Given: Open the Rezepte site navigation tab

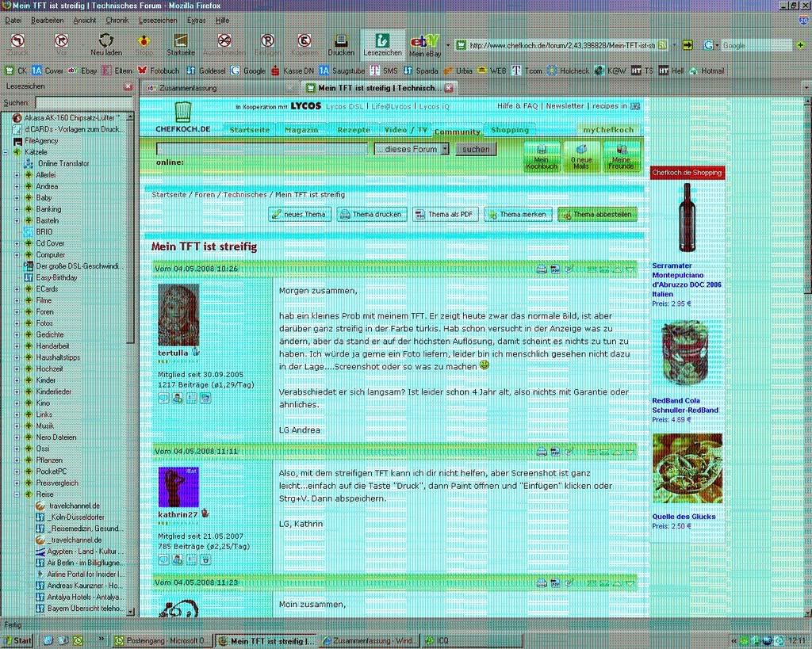Looking at the screenshot, I should click(353, 129).
